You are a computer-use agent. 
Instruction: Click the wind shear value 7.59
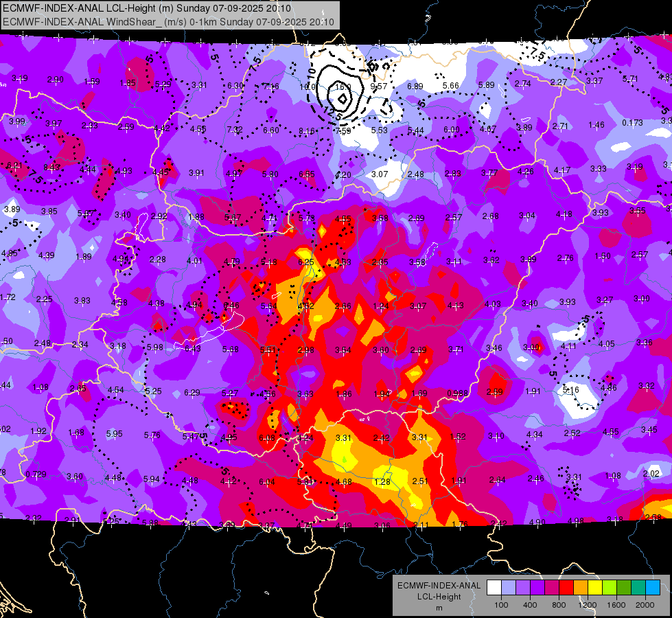(x=343, y=130)
